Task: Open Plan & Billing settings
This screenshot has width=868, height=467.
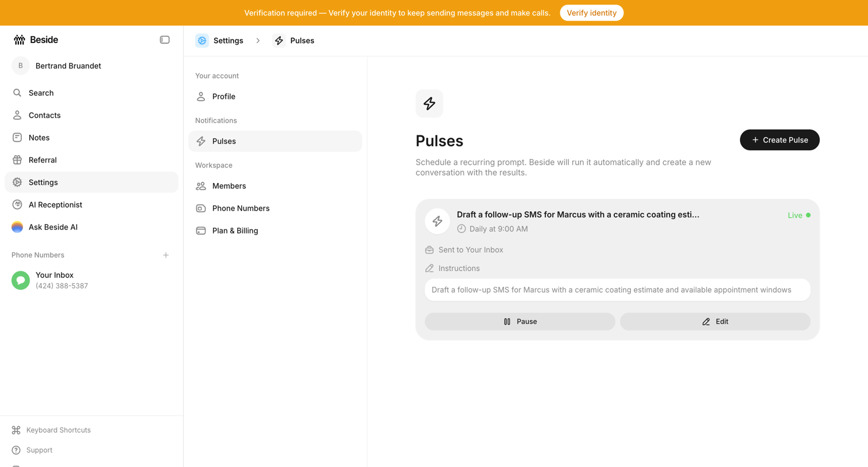Action: [x=275, y=231]
